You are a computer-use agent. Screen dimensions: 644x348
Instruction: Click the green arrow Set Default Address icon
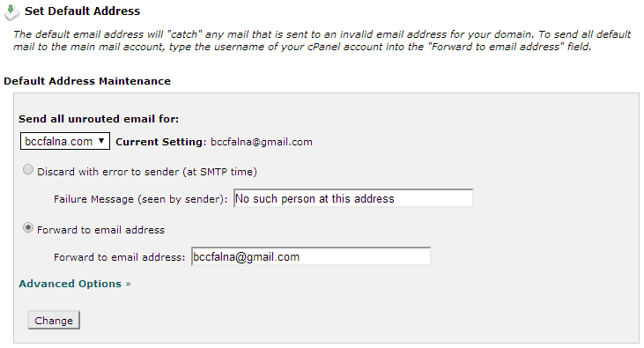11,12
